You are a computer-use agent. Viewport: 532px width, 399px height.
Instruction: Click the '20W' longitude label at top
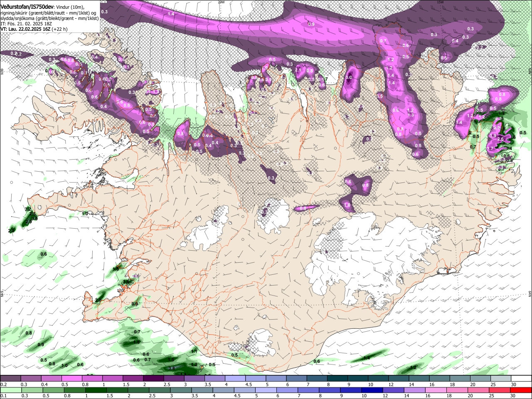tap(221, 2)
